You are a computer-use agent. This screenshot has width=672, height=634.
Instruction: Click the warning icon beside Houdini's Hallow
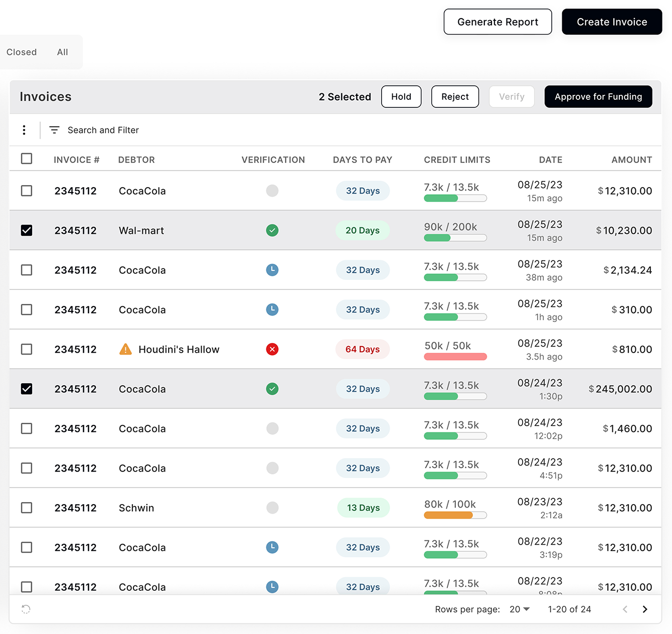click(126, 349)
